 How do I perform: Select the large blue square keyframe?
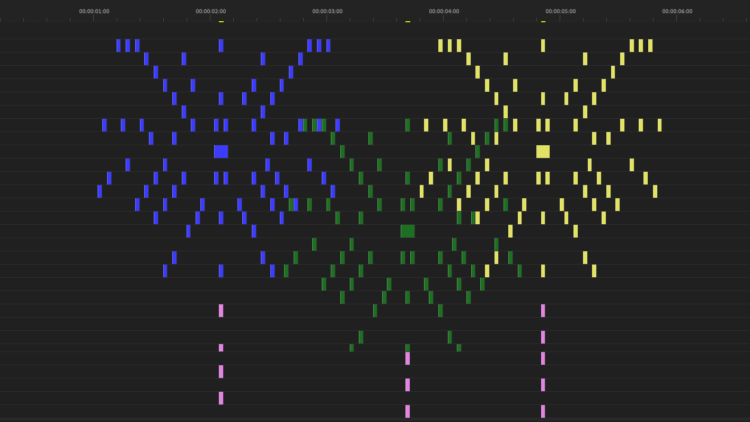221,152
